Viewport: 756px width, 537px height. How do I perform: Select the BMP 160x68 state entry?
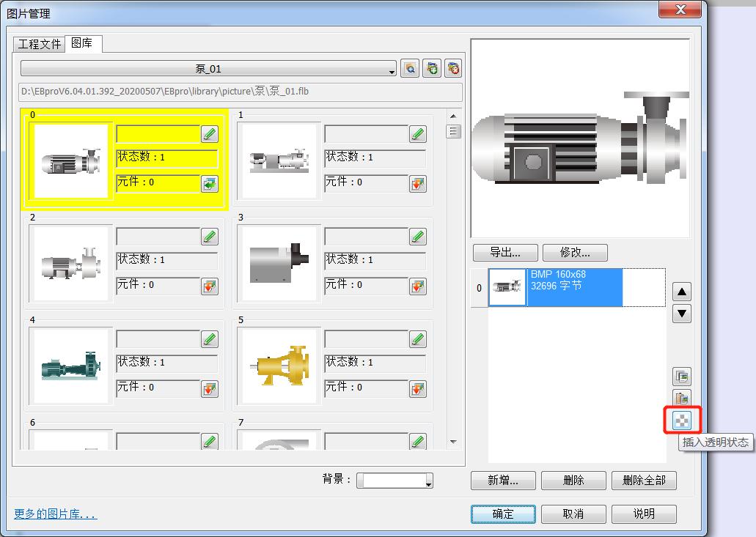pyautogui.click(x=574, y=287)
